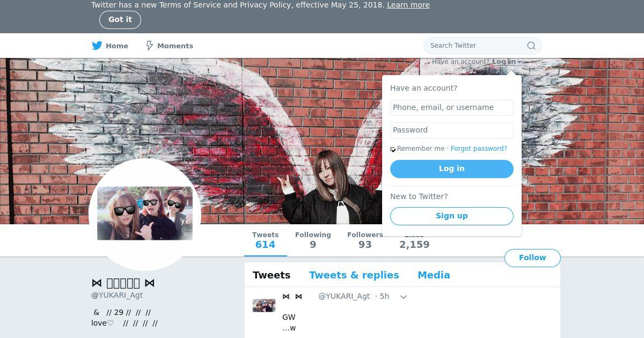
Task: Open the Learn more policy link
Action: (x=408, y=5)
